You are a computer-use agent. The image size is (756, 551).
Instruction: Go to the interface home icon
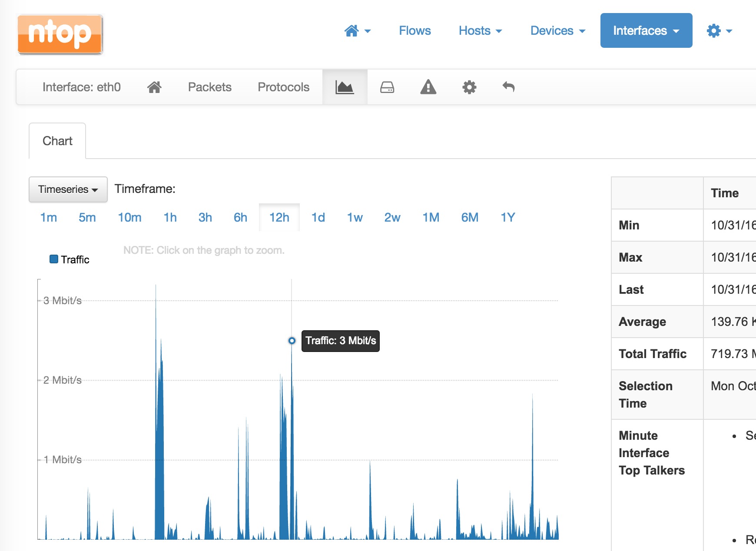click(x=154, y=87)
